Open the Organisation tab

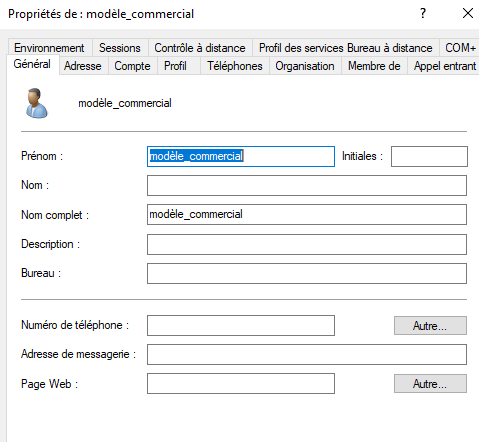pyautogui.click(x=305, y=66)
